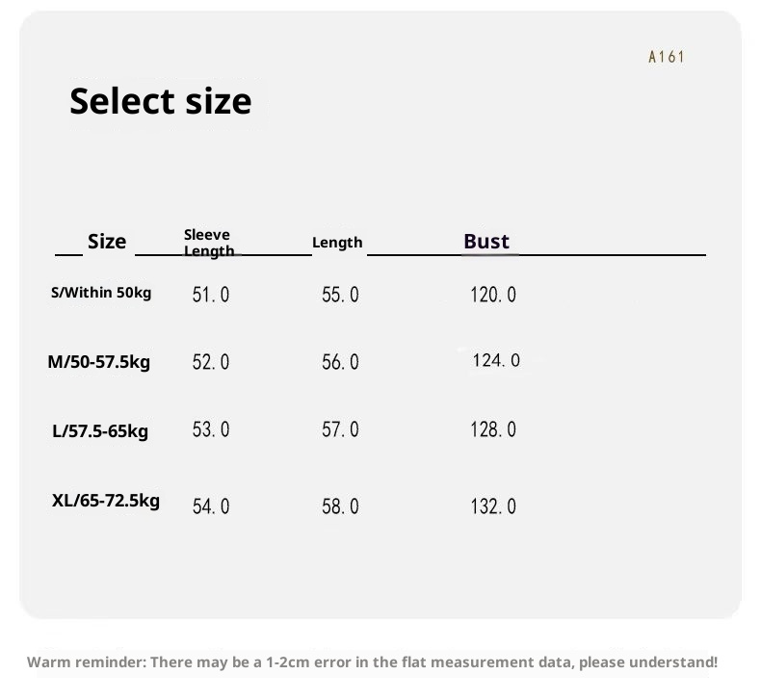Click the A161 product code
Viewport: 761px width, 700px height.
coord(667,57)
